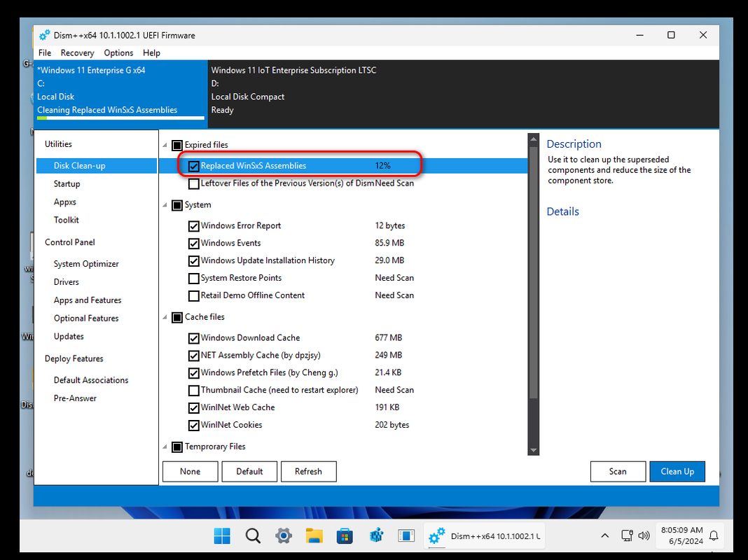Collapse the Cache files group
The width and height of the screenshot is (748, 560).
[x=165, y=317]
